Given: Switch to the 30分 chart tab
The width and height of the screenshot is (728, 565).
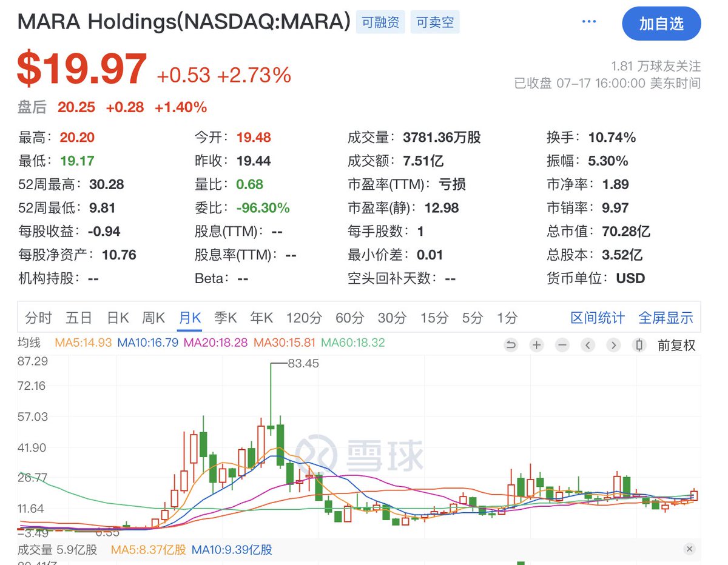Looking at the screenshot, I should (392, 318).
